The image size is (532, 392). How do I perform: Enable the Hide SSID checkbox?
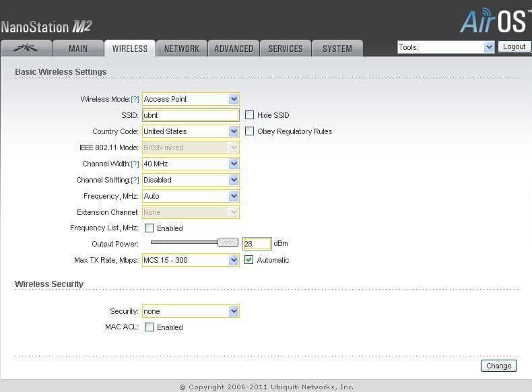[x=249, y=115]
